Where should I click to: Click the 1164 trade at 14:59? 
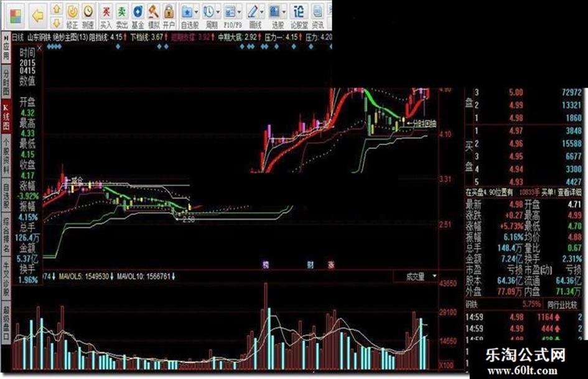(549, 317)
